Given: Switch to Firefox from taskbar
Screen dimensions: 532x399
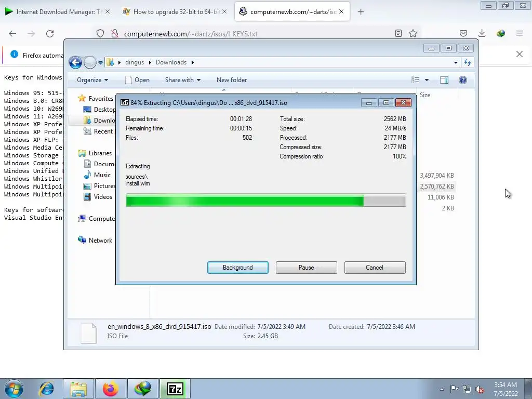Looking at the screenshot, I should [111, 389].
